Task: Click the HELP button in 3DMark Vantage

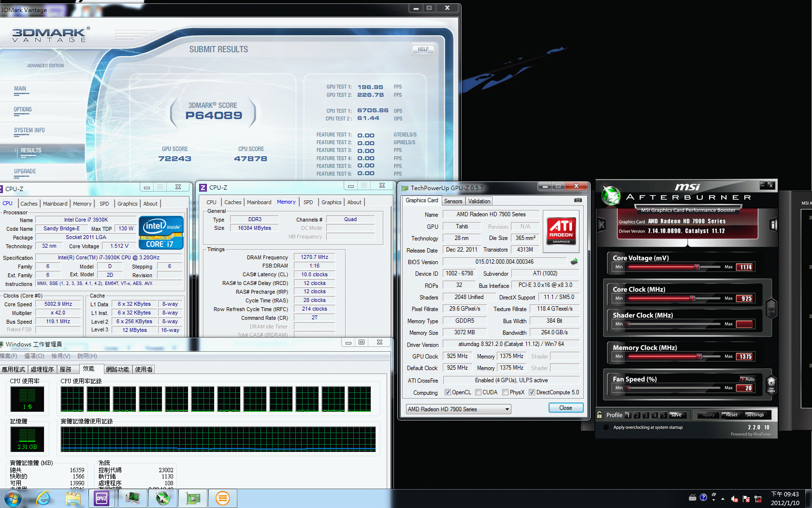Action: coord(423,49)
